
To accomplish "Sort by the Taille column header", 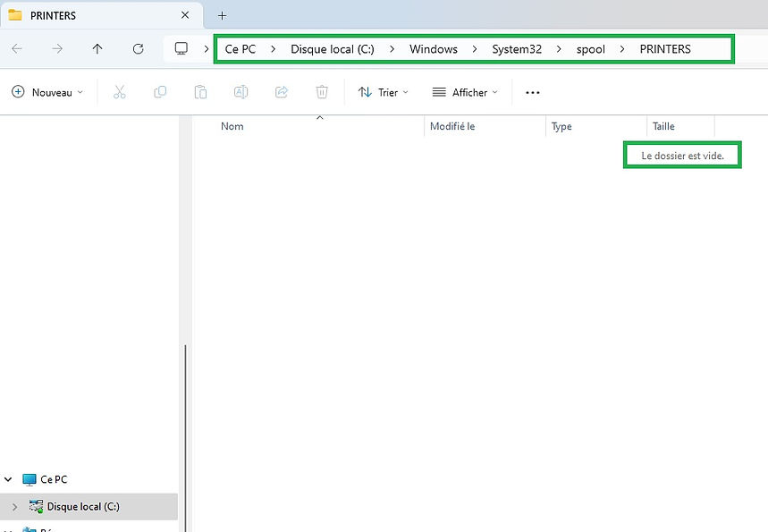I will point(680,126).
